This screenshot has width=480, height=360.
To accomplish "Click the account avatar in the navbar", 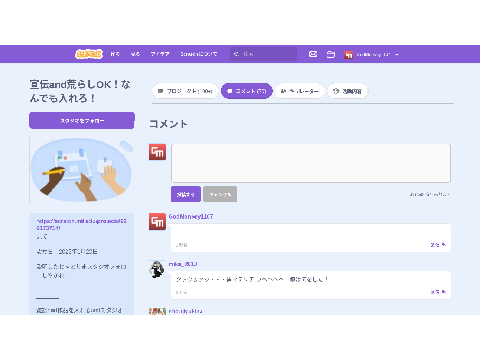I will [348, 54].
